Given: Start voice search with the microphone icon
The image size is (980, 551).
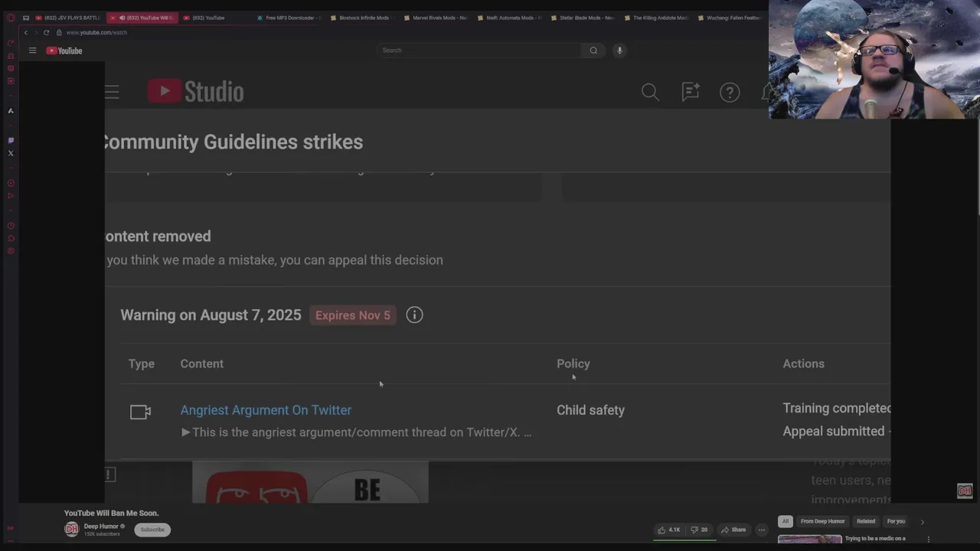Looking at the screenshot, I should (619, 51).
